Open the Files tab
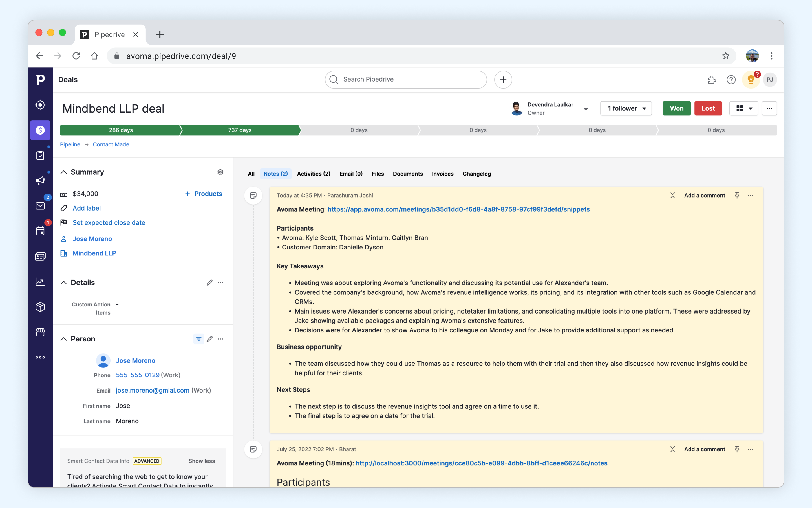Image resolution: width=812 pixels, height=508 pixels. click(x=378, y=174)
